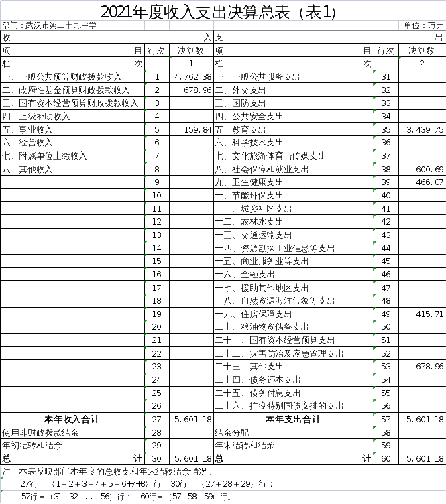This screenshot has width=446, height=504.
Task: Click the 本年收入合计 cell
Action: point(72,419)
